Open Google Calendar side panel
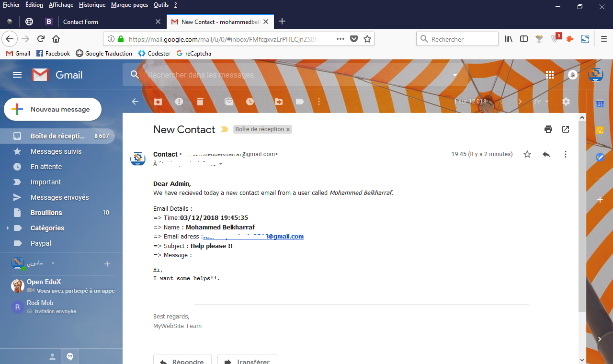The width and height of the screenshot is (613, 364). tap(600, 103)
